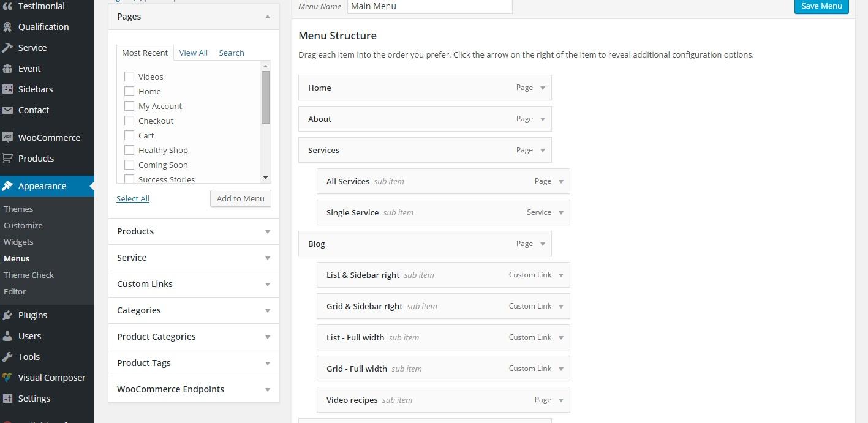The height and width of the screenshot is (423, 868).
Task: Click the Contact envelope icon
Action: (7, 110)
